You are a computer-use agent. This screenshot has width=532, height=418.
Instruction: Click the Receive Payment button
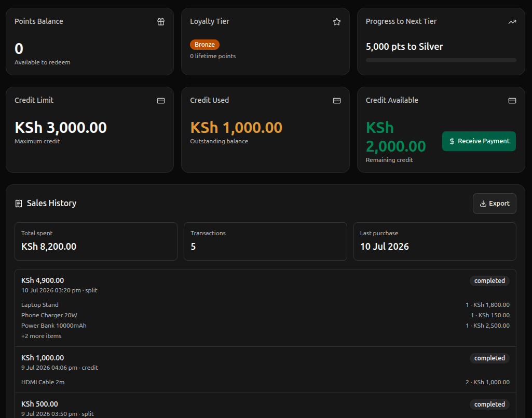pyautogui.click(x=479, y=141)
